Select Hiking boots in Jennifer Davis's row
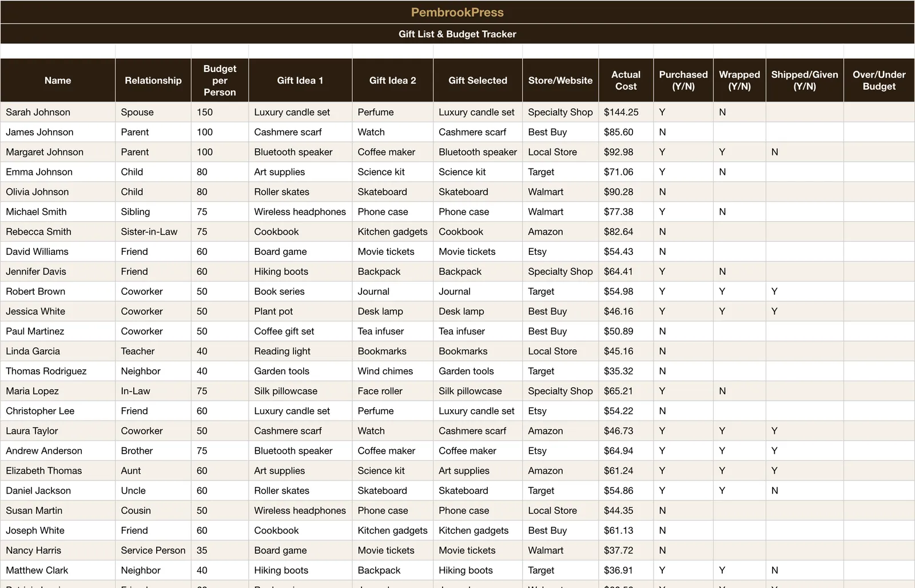 click(x=300, y=271)
